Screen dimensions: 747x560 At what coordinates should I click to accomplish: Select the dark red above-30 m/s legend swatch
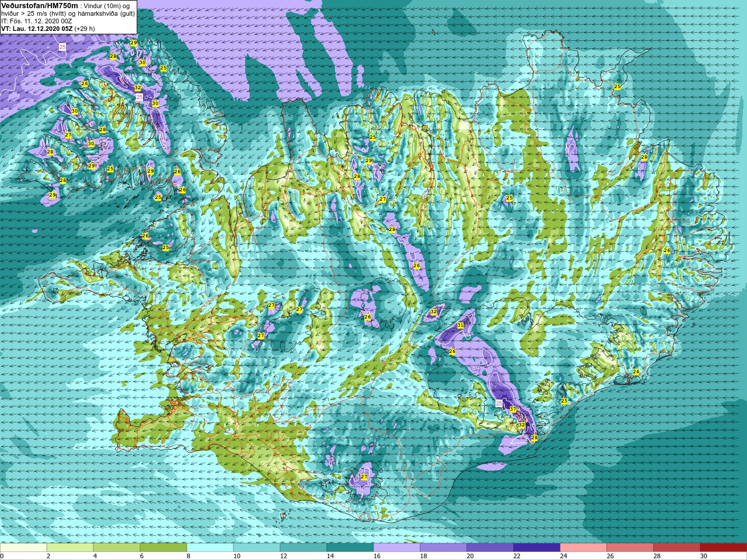coord(724,547)
